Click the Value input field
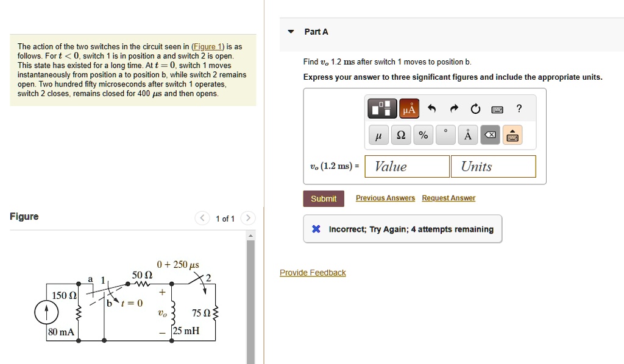The height and width of the screenshot is (364, 624). [x=406, y=166]
